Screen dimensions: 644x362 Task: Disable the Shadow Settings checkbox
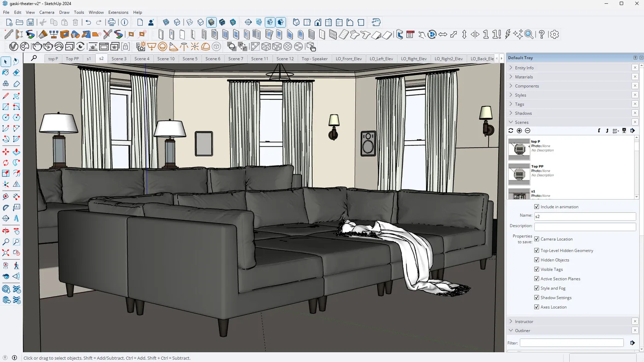coord(536,298)
